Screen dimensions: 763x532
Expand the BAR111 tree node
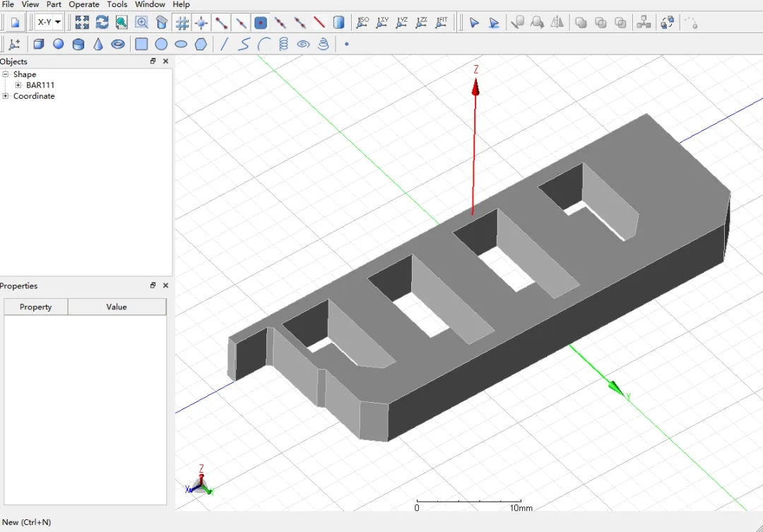(18, 85)
